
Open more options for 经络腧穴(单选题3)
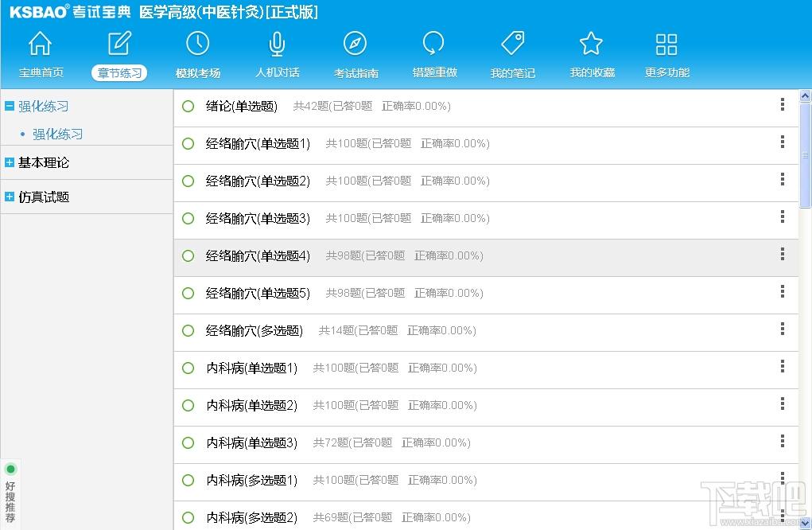click(783, 216)
